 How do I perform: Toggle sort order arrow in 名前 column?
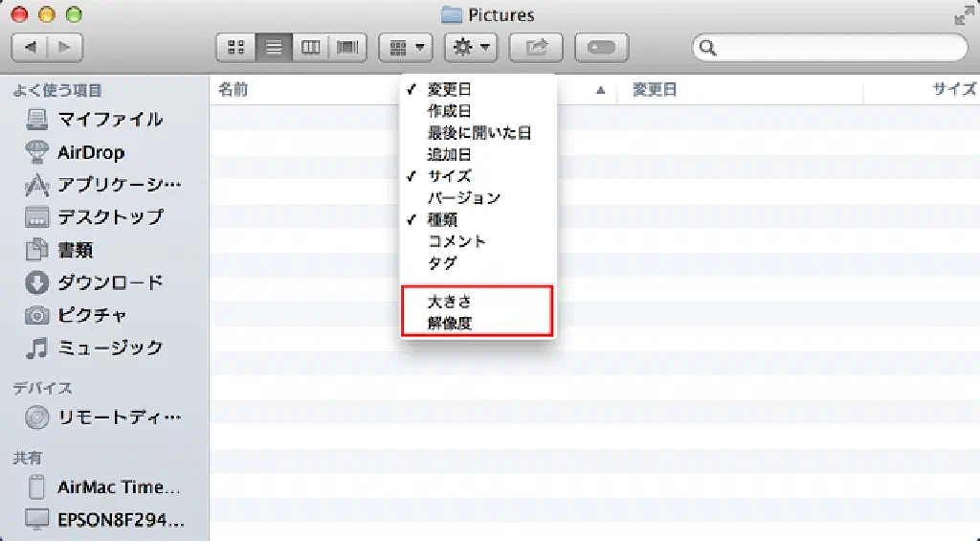click(x=601, y=90)
